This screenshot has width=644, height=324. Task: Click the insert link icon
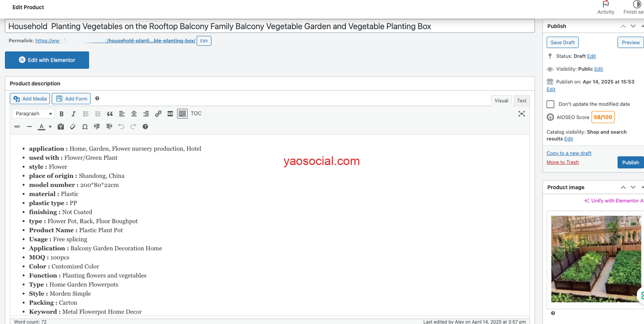pyautogui.click(x=158, y=114)
